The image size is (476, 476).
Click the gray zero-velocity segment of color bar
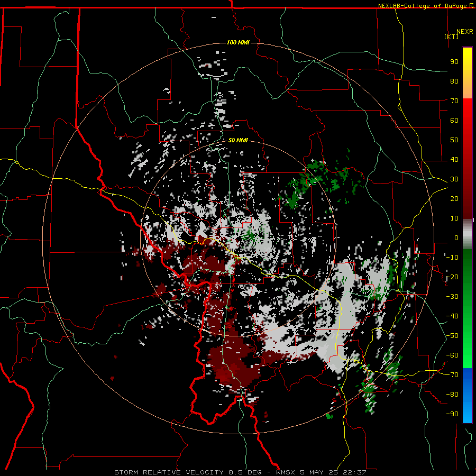tap(467, 234)
